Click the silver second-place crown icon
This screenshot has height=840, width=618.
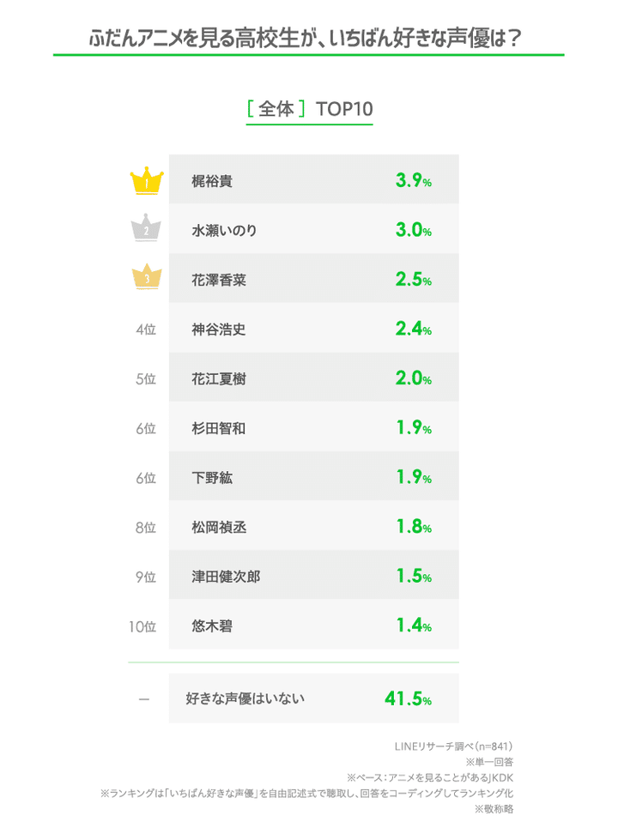tap(146, 230)
